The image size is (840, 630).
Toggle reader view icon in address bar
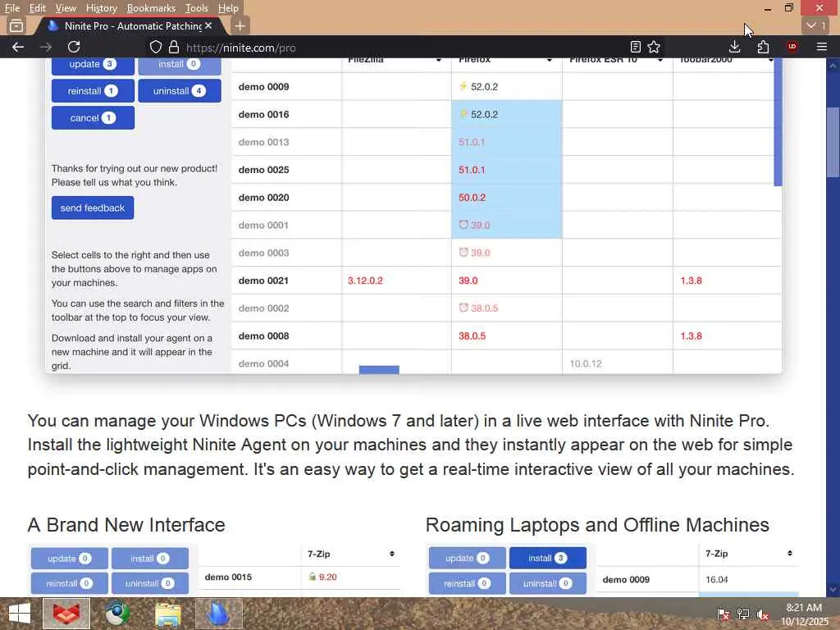[636, 47]
